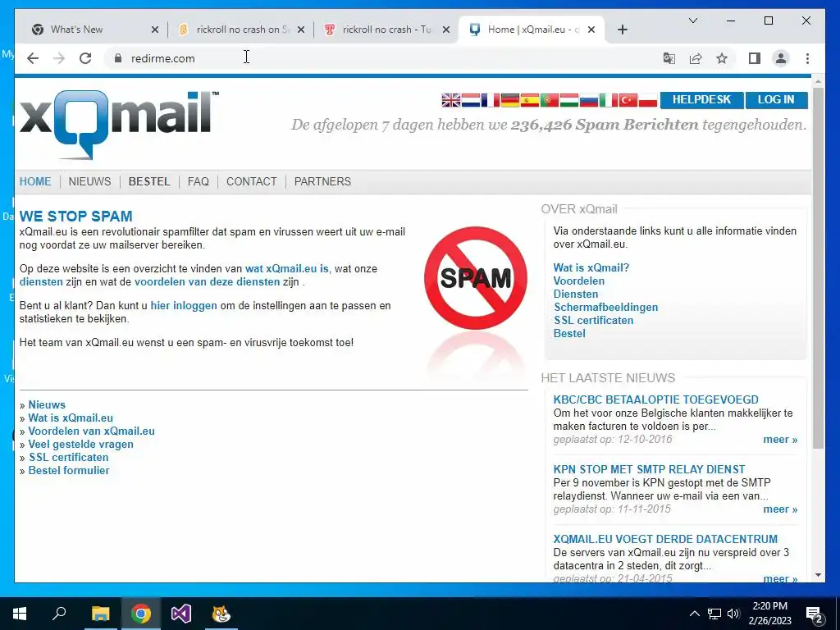Bookmark this tab with star icon

(x=722, y=58)
